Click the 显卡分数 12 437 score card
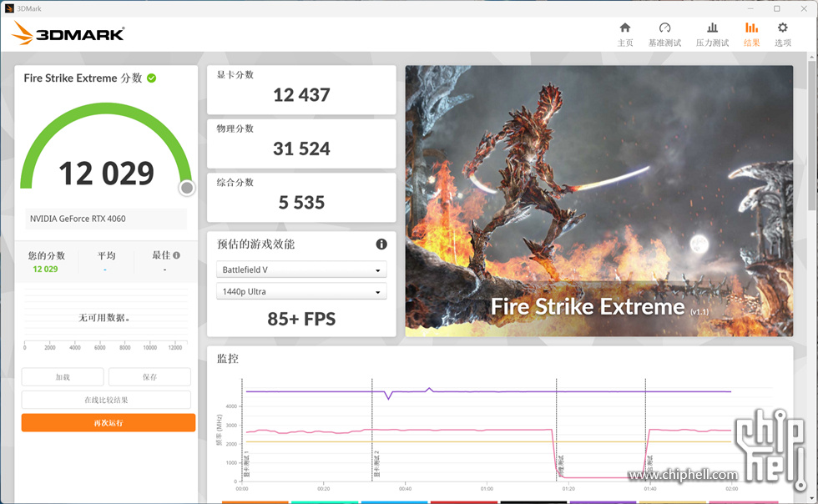The width and height of the screenshot is (818, 504). [301, 90]
